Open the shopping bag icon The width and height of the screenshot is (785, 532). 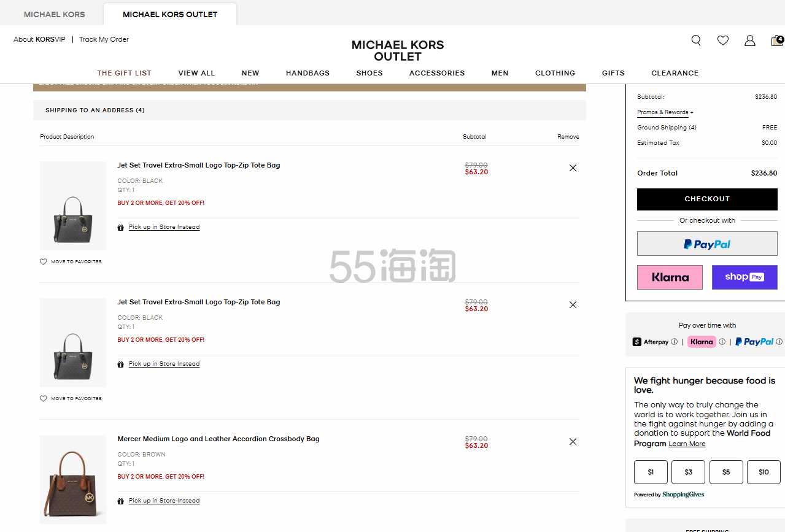[x=777, y=40]
